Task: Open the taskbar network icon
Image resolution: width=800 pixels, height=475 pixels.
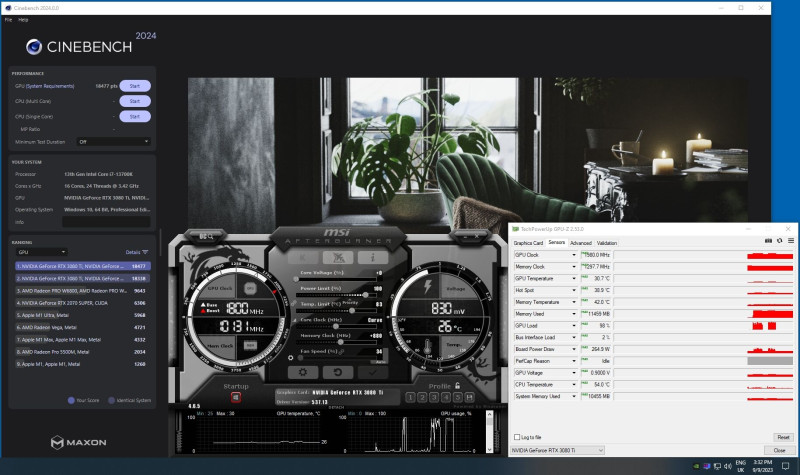Action: 717,466
